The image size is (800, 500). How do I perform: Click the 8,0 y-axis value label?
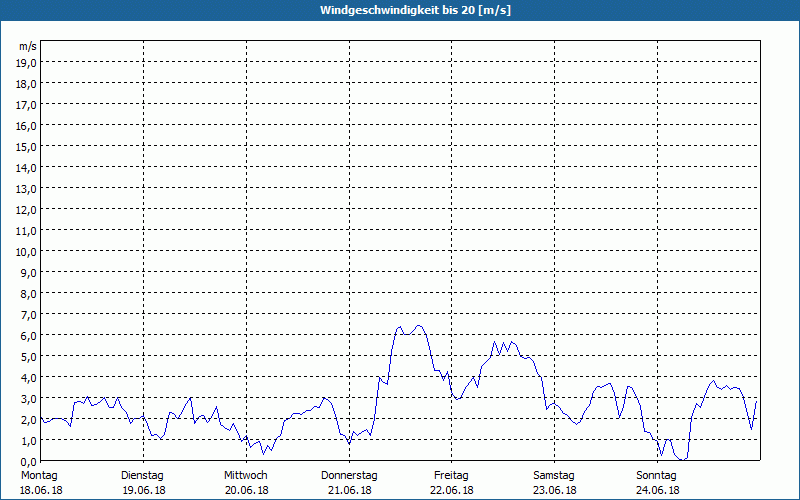click(29, 294)
